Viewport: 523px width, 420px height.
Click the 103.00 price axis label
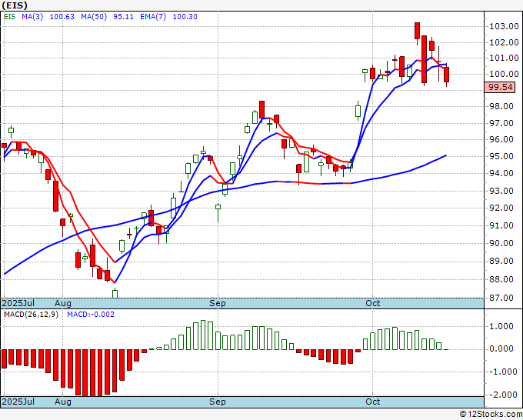coord(504,26)
